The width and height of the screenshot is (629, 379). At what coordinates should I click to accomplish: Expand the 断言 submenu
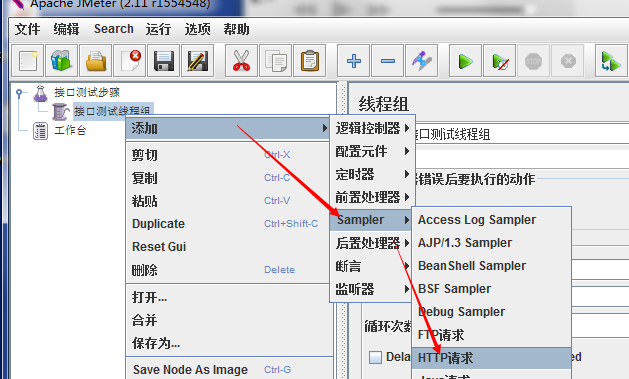pyautogui.click(x=372, y=266)
